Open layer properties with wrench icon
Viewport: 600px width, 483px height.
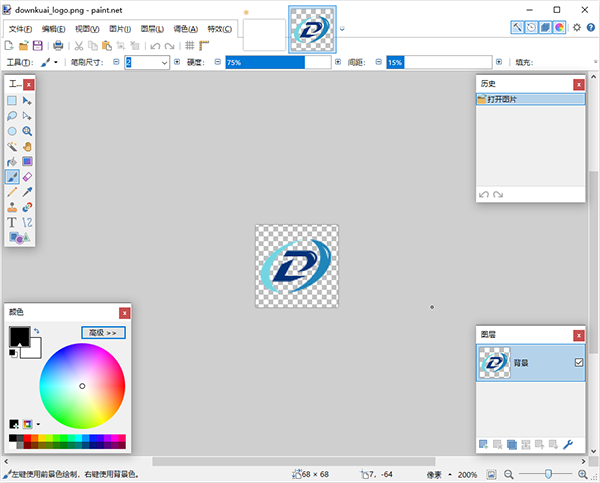tap(568, 444)
